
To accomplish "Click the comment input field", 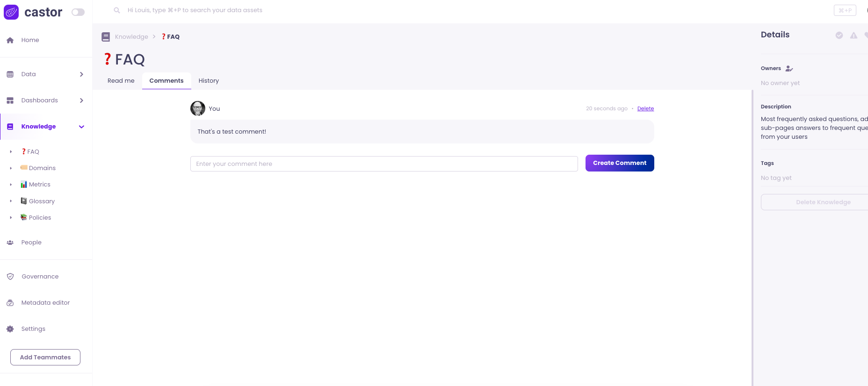I will coord(384,164).
